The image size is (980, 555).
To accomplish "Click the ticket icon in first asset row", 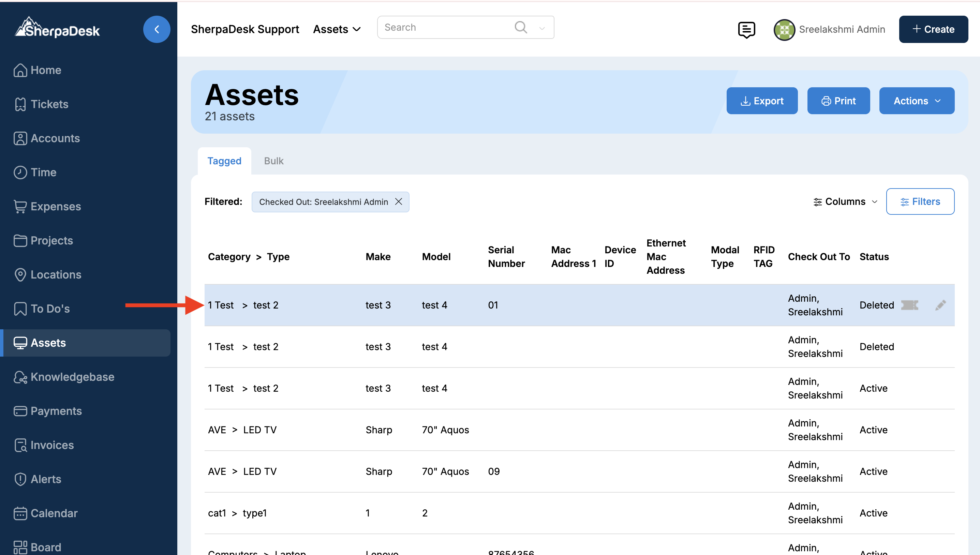I will (909, 305).
